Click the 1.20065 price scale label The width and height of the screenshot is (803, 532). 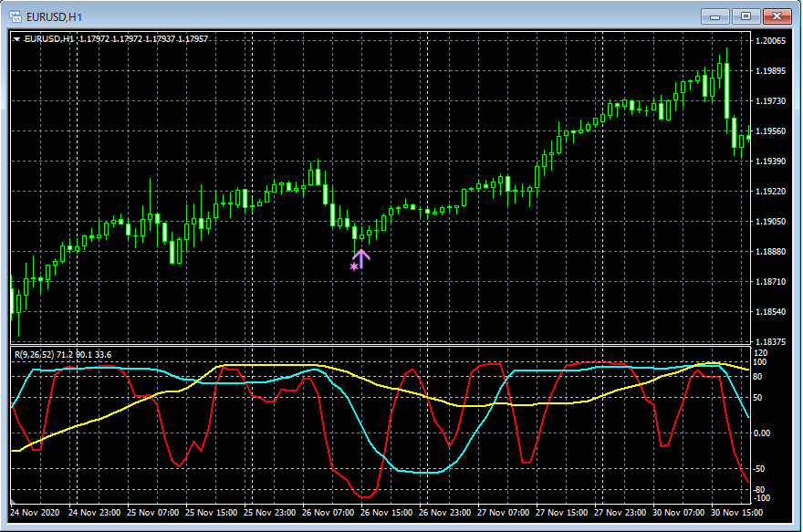tap(771, 41)
